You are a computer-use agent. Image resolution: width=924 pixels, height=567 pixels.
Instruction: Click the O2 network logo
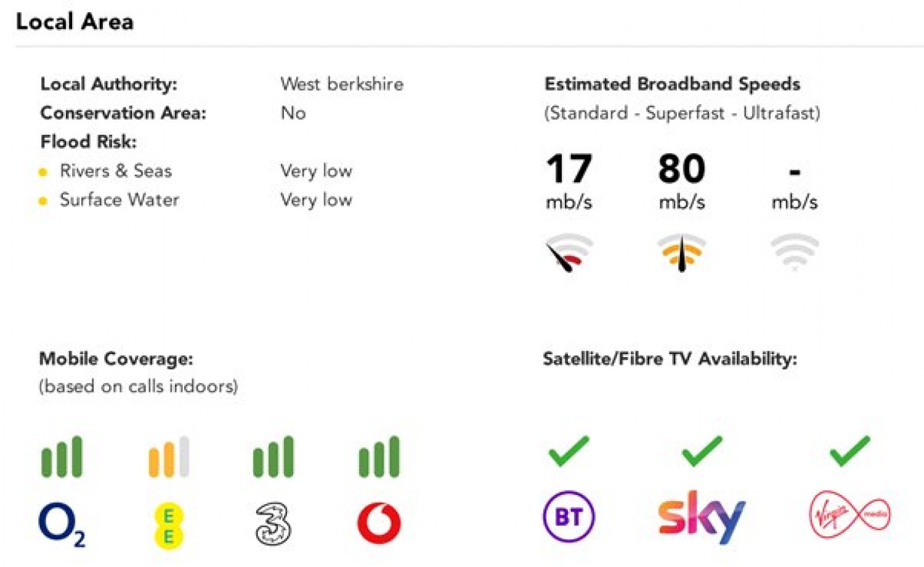tap(62, 525)
